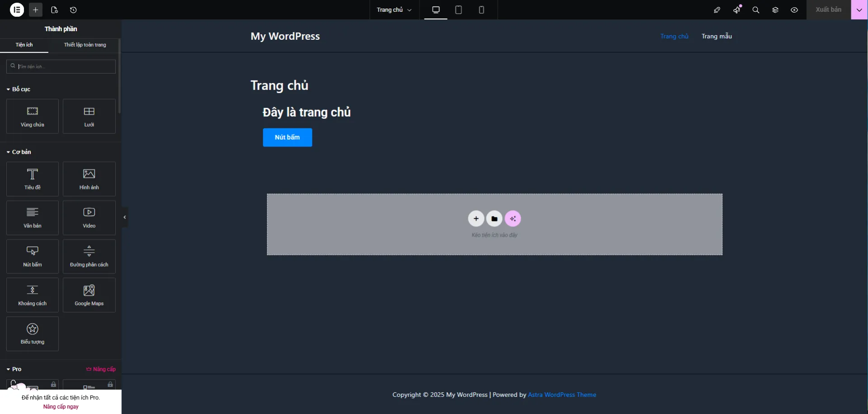Click the blue Nút bấm button on canvas

(x=288, y=137)
